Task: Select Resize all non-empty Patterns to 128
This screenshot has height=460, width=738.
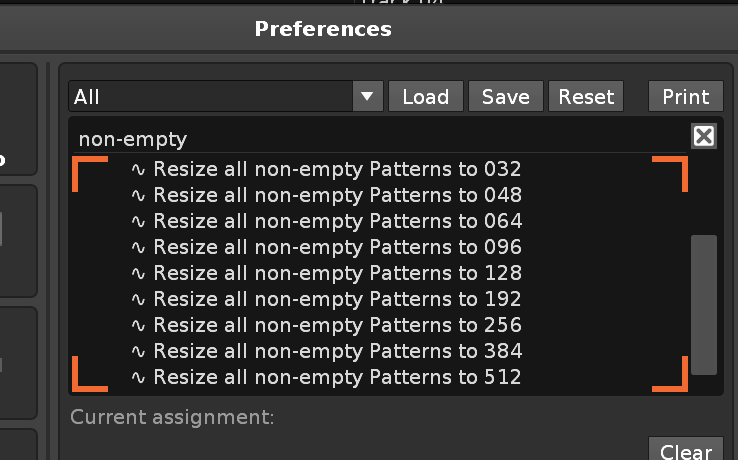Action: 337,273
